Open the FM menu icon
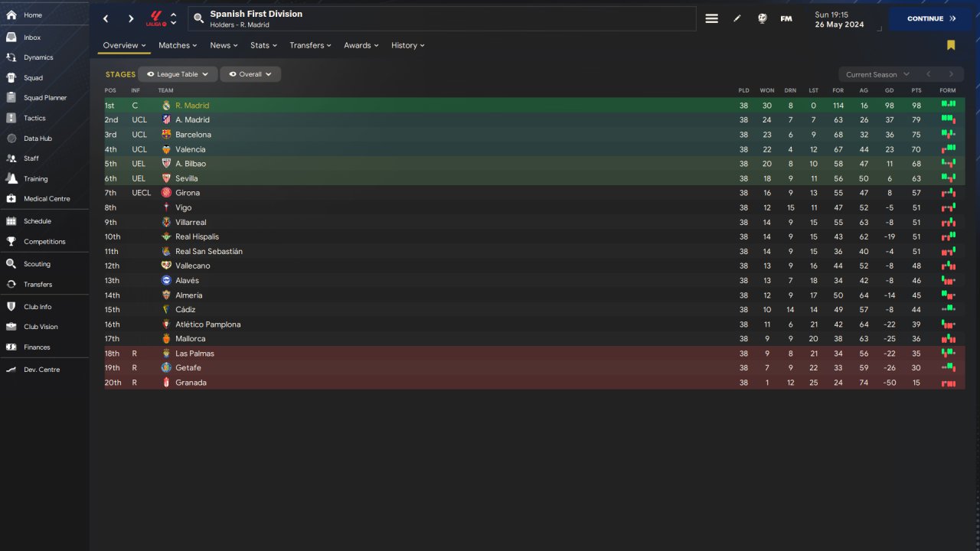Screen dimensions: 980x551 tap(786, 19)
